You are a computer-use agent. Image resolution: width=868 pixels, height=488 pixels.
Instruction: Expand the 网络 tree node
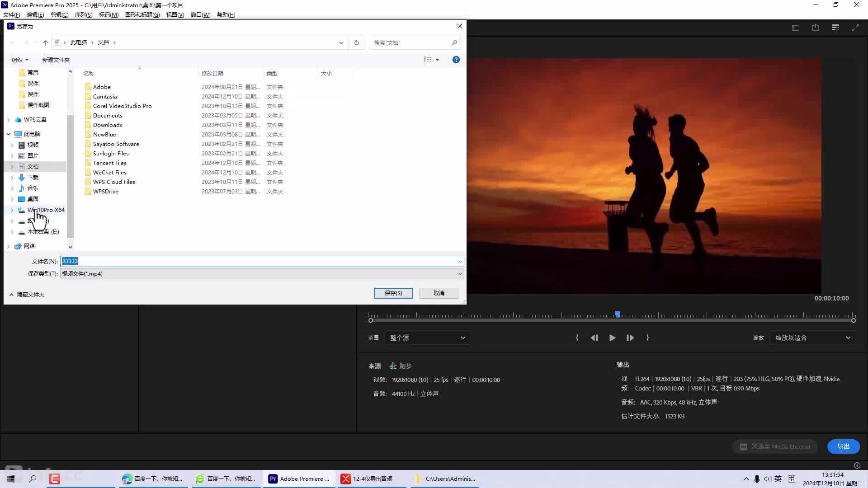[x=9, y=246]
